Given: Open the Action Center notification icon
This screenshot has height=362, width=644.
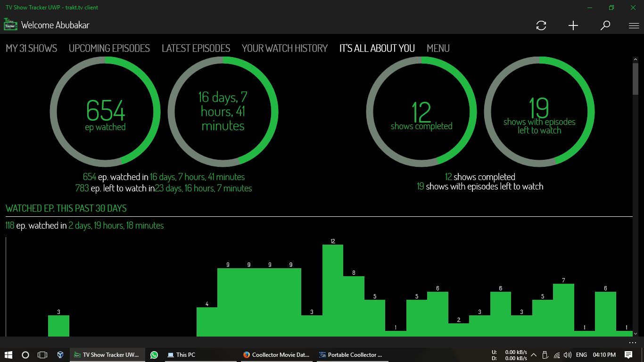Looking at the screenshot, I should (628, 355).
